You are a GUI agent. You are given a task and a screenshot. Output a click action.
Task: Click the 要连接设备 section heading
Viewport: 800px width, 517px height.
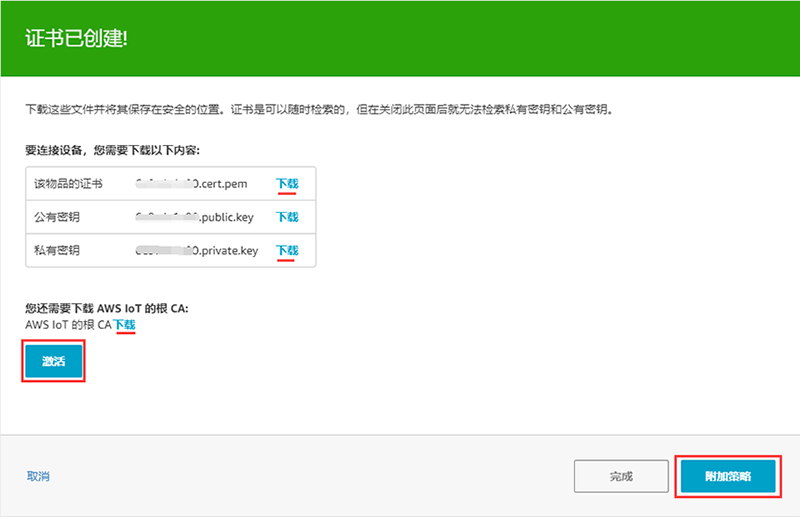point(112,150)
